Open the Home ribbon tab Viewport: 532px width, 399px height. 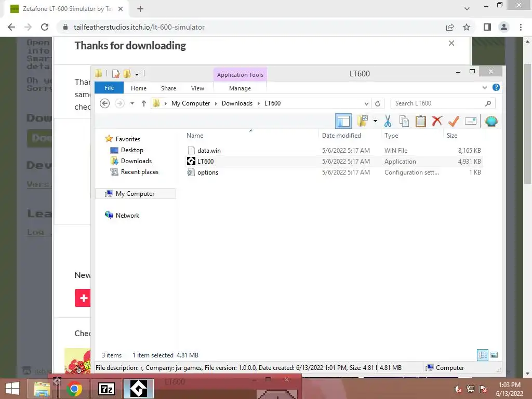coord(138,88)
